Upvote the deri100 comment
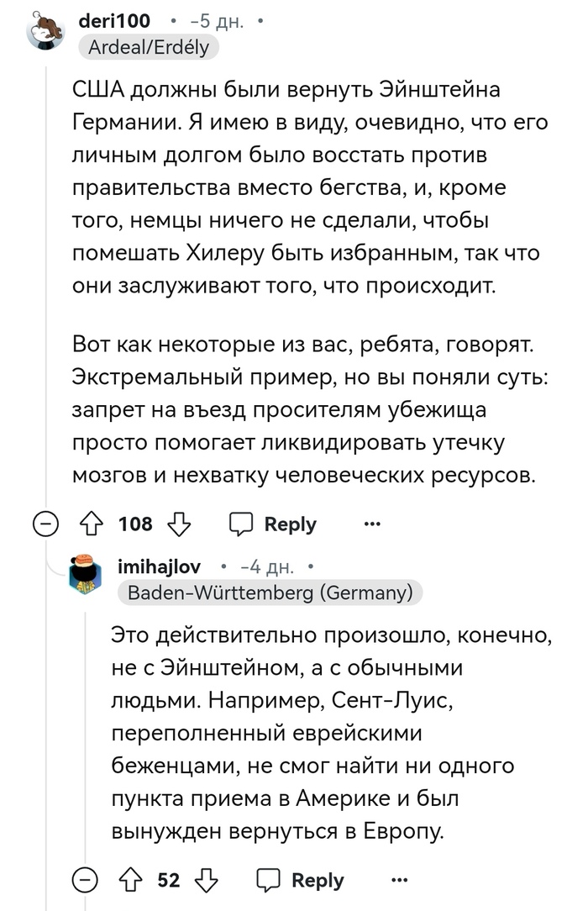This screenshot has height=911, width=588. tap(90, 524)
